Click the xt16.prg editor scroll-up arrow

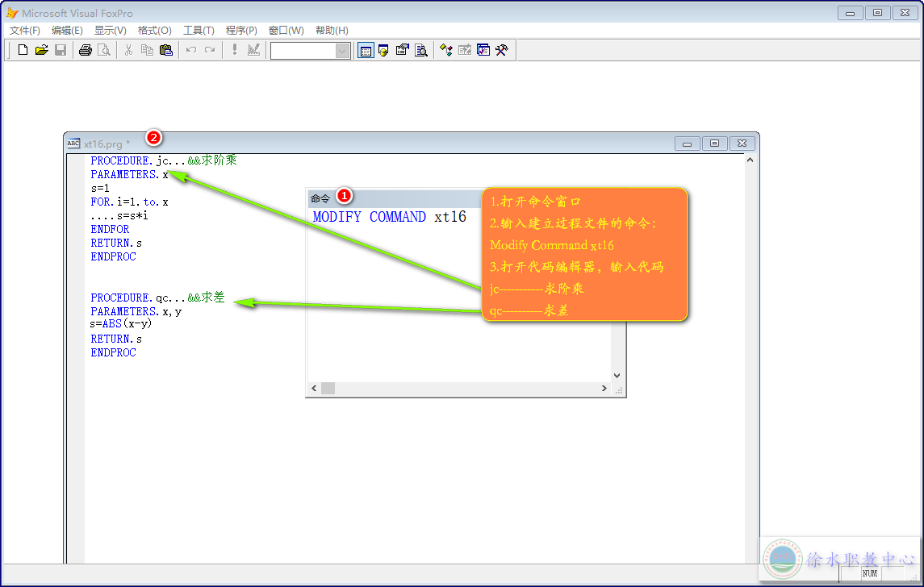pos(750,160)
